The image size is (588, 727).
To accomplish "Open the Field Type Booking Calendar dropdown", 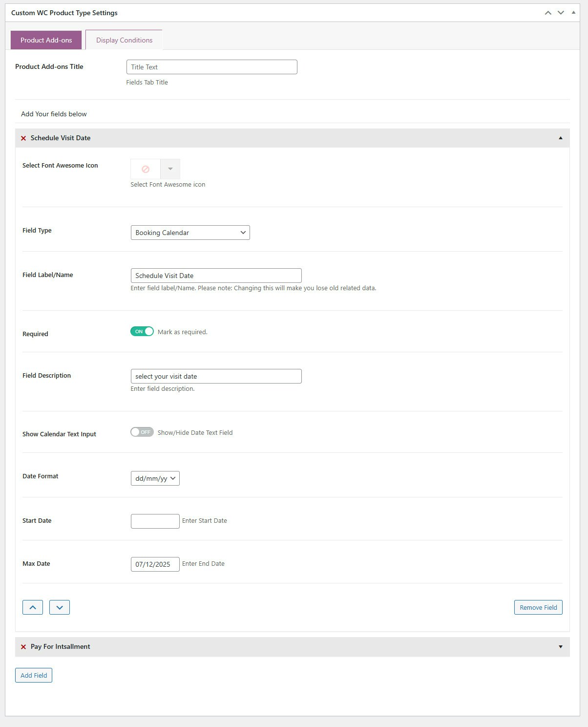I will click(190, 233).
